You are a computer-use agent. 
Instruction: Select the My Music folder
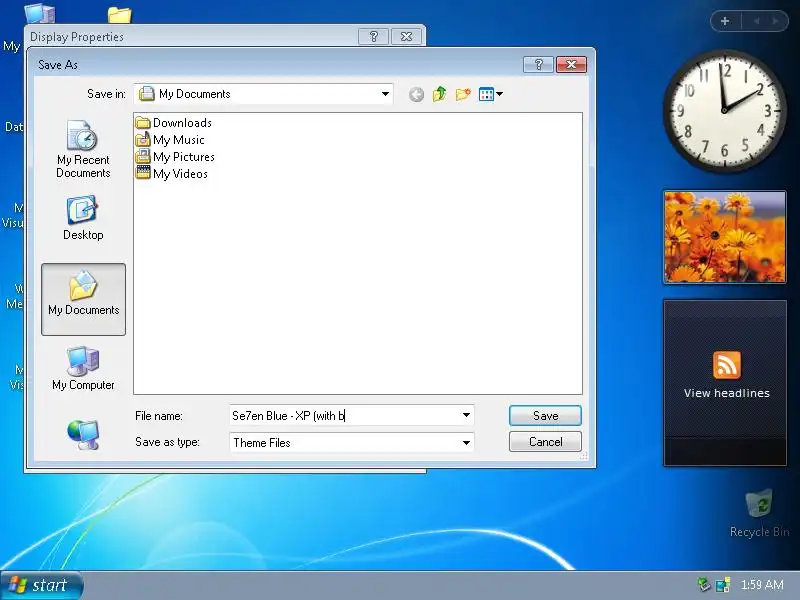170,139
